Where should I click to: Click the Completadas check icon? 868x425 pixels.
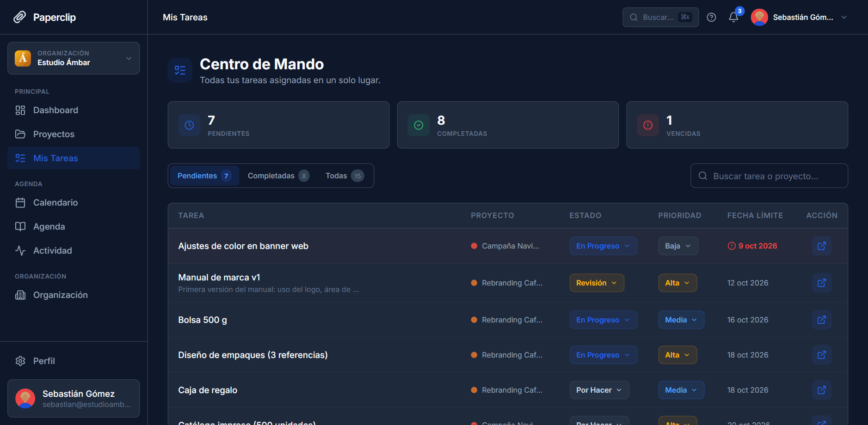click(419, 125)
